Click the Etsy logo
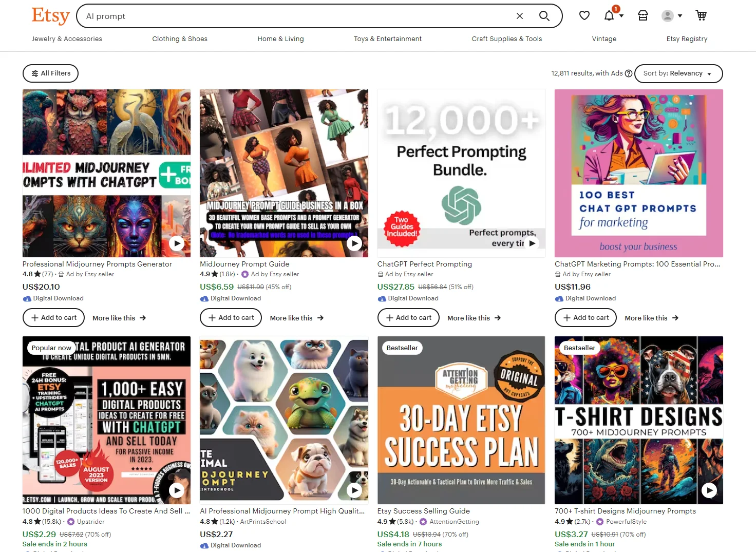The width and height of the screenshot is (756, 552). point(50,16)
